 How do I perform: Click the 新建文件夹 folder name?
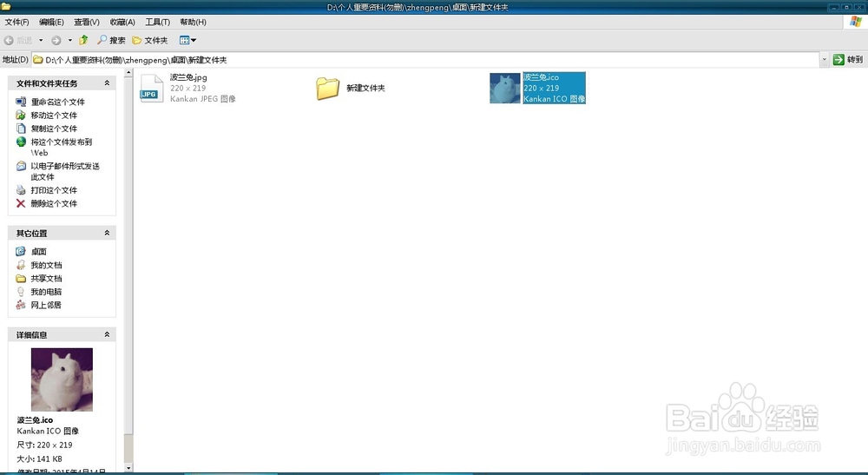coord(365,88)
